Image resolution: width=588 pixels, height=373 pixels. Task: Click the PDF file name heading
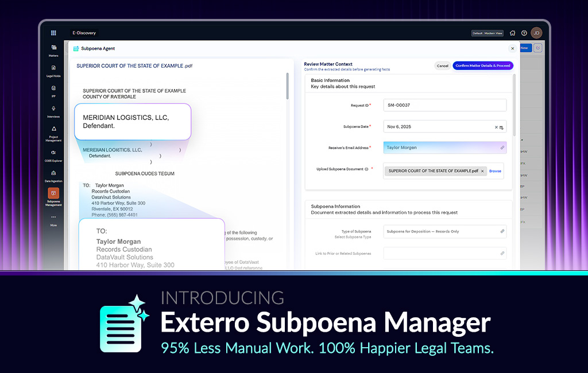(134, 65)
